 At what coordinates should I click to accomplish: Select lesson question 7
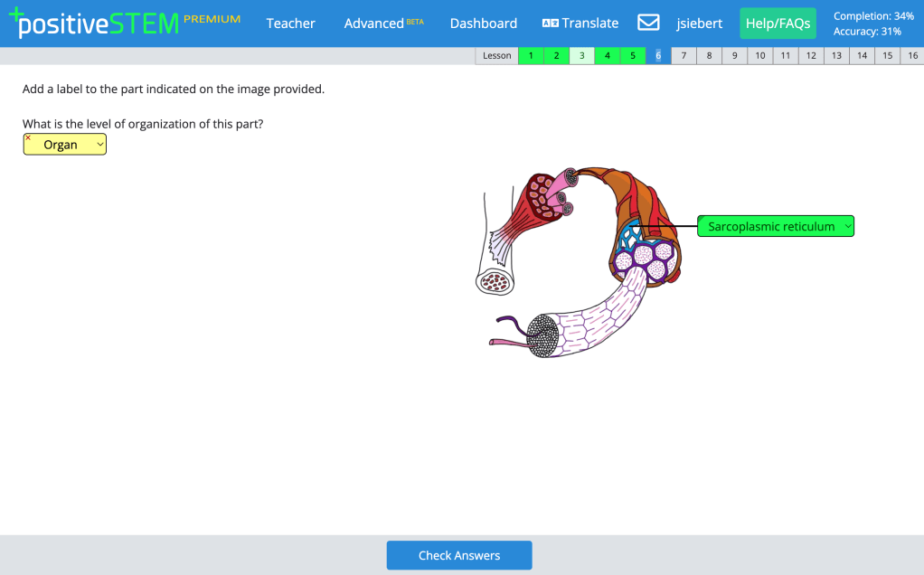click(684, 56)
